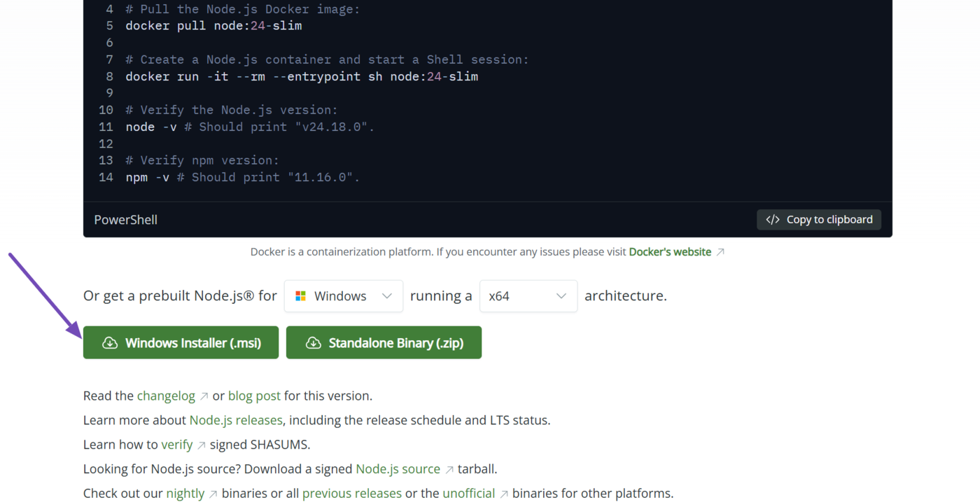Viewport: 980px width, 502px height.
Task: Click the PowerShell language label
Action: click(x=126, y=220)
